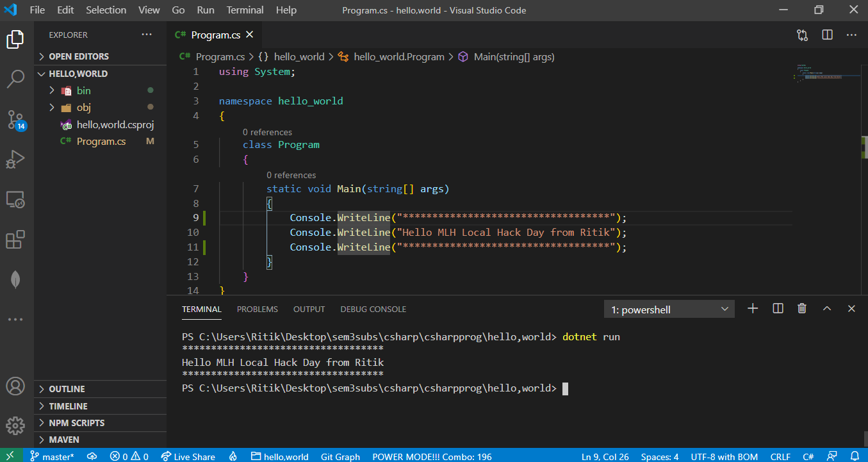Open the View menu
Screen dimensions: 868x462
click(149, 10)
